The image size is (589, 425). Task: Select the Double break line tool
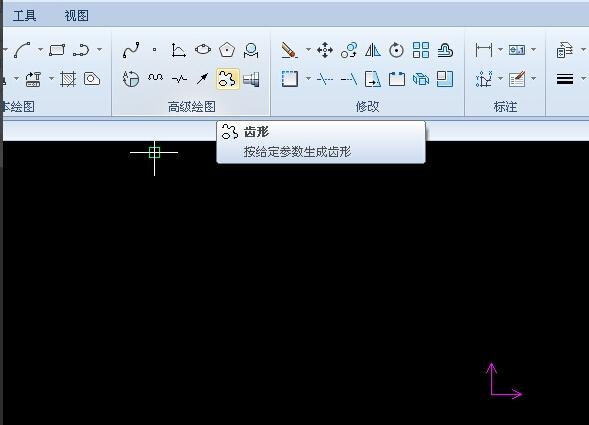[179, 79]
